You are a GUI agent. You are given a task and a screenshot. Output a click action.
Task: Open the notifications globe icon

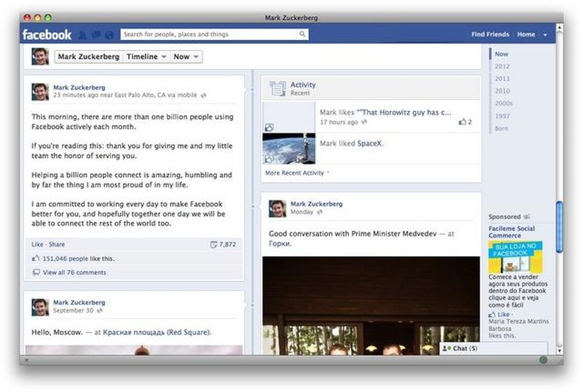(109, 34)
